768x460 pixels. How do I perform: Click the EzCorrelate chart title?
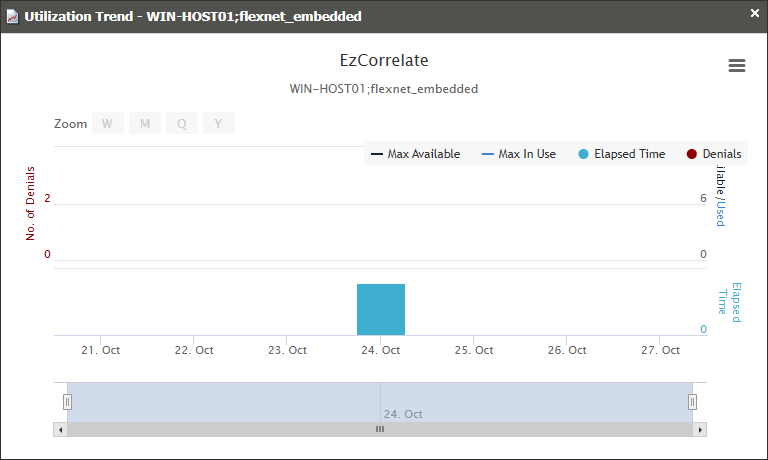(x=384, y=61)
